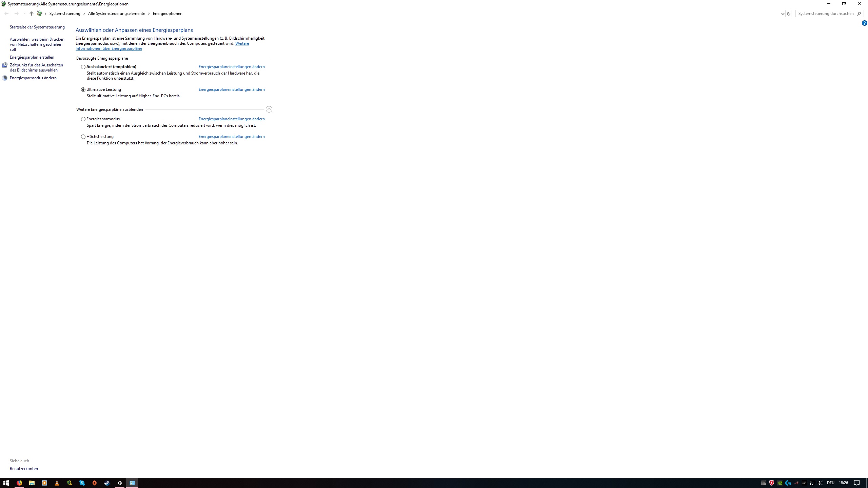The image size is (868, 488).
Task: Launch Steam from the taskbar
Action: tap(107, 483)
